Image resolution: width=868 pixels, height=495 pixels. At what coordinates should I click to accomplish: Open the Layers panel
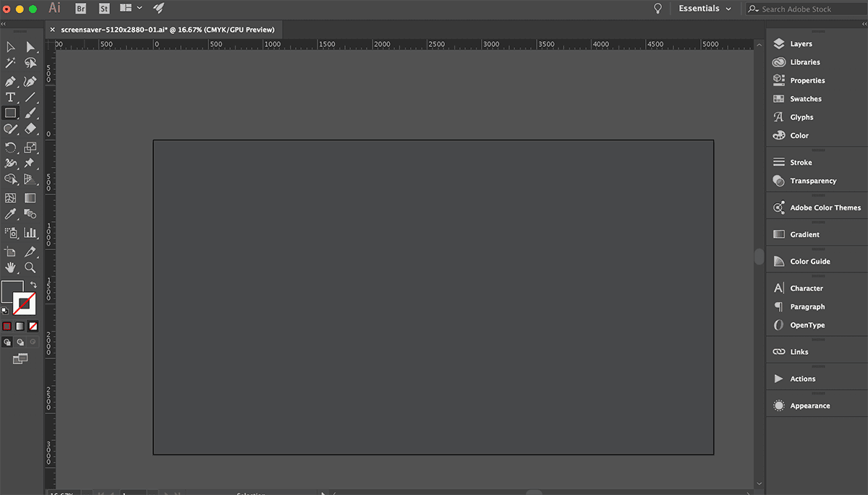point(801,44)
